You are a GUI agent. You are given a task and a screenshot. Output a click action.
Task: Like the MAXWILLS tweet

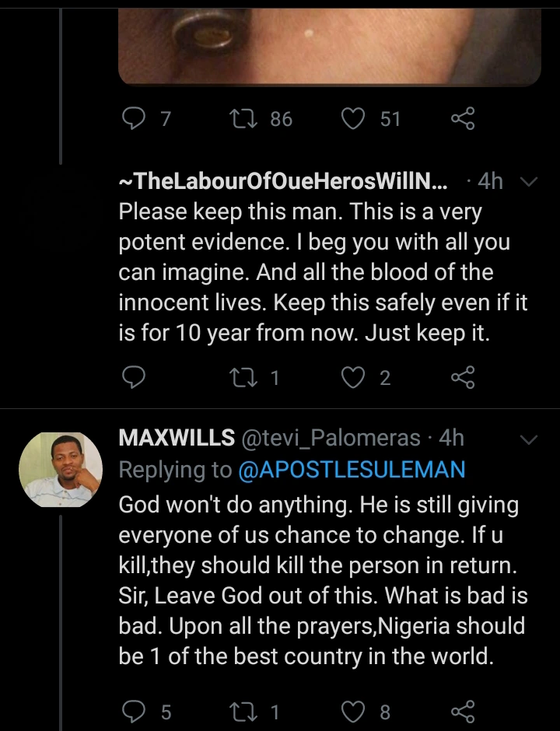click(354, 711)
